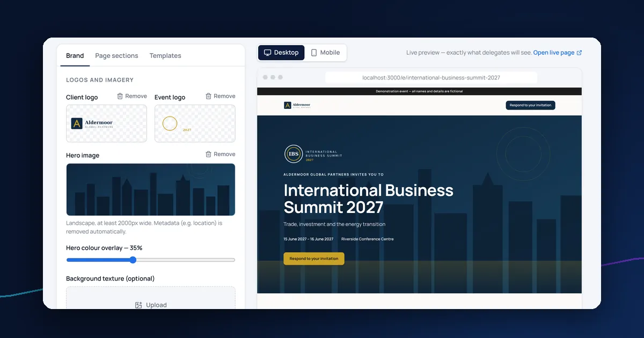
Task: Click the Event logo thumbnail
Action: [195, 123]
